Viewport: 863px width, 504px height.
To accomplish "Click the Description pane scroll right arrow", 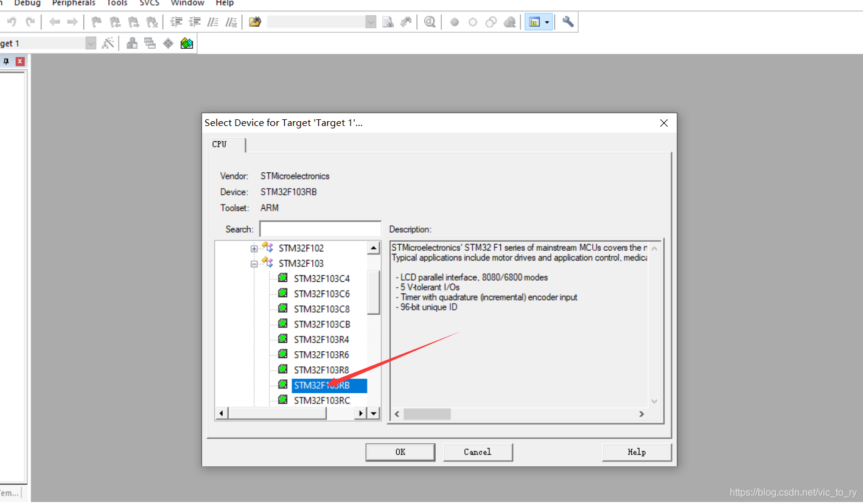I will pyautogui.click(x=641, y=414).
